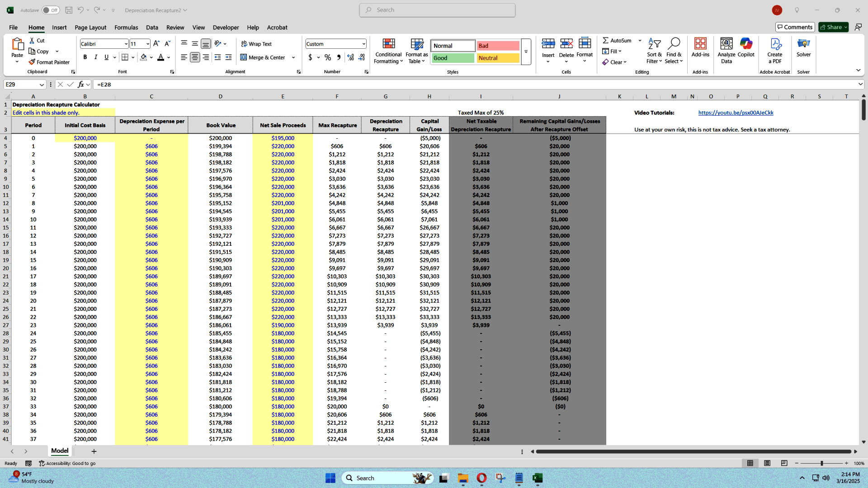
Task: Apply Percent Style formatting
Action: click(x=328, y=58)
